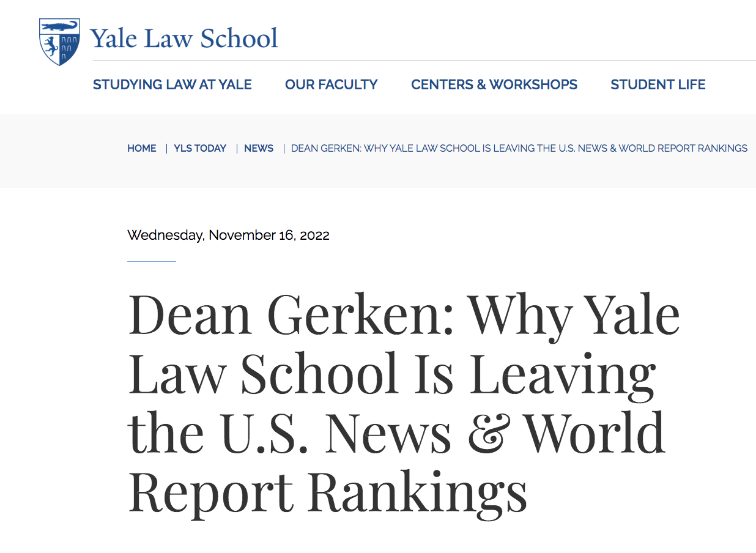Click the separator between YLS Today and News

tap(236, 148)
